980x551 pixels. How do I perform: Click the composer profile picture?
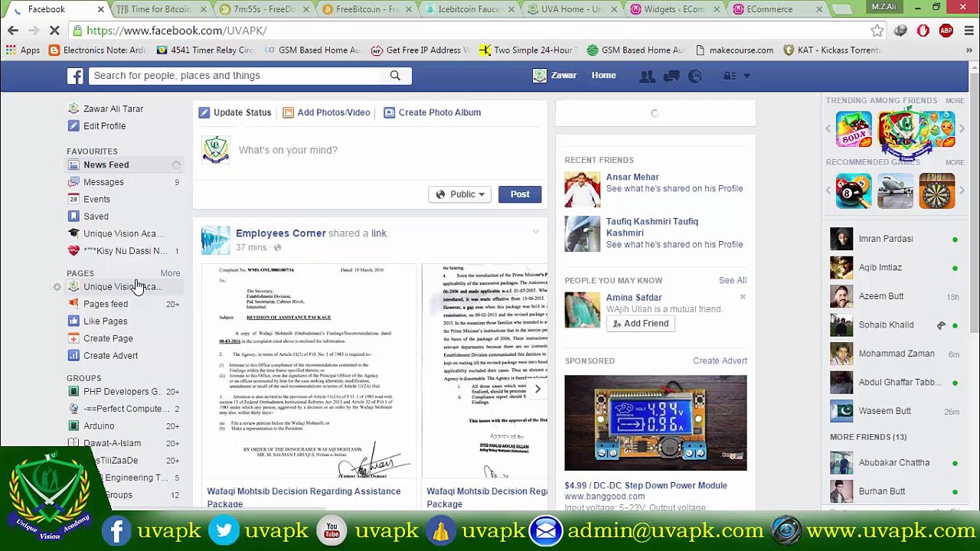[215, 150]
